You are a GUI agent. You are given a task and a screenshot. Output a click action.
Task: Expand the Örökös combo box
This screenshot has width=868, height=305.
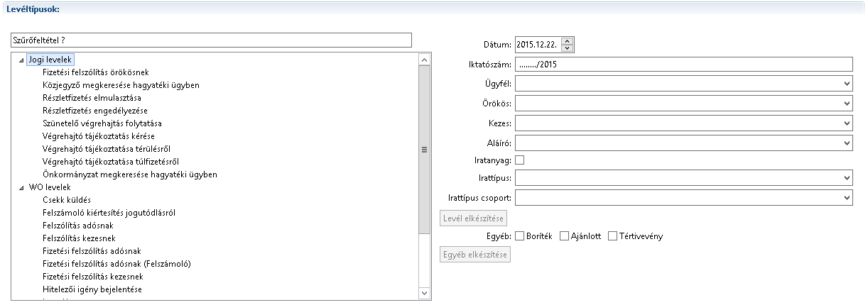[x=847, y=104]
